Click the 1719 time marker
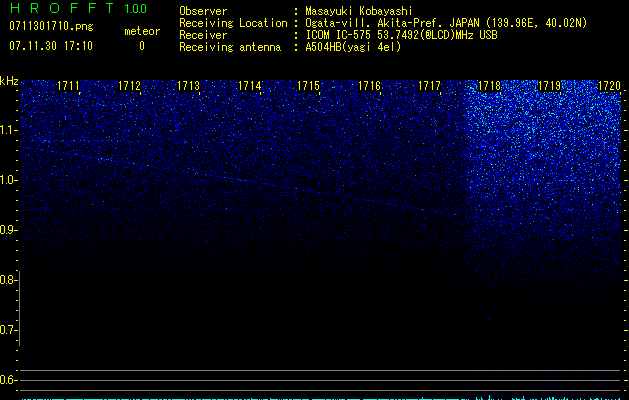 pyautogui.click(x=549, y=85)
